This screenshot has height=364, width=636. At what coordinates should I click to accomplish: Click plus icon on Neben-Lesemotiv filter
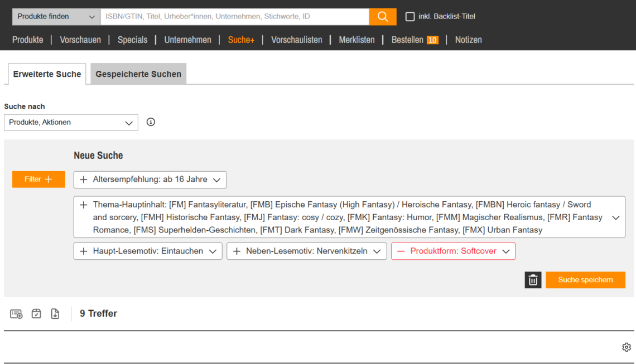[237, 251]
